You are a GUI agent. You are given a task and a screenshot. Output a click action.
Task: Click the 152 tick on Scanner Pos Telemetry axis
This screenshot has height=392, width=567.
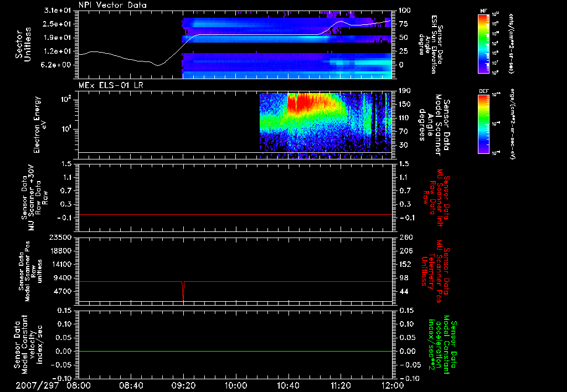click(405, 264)
